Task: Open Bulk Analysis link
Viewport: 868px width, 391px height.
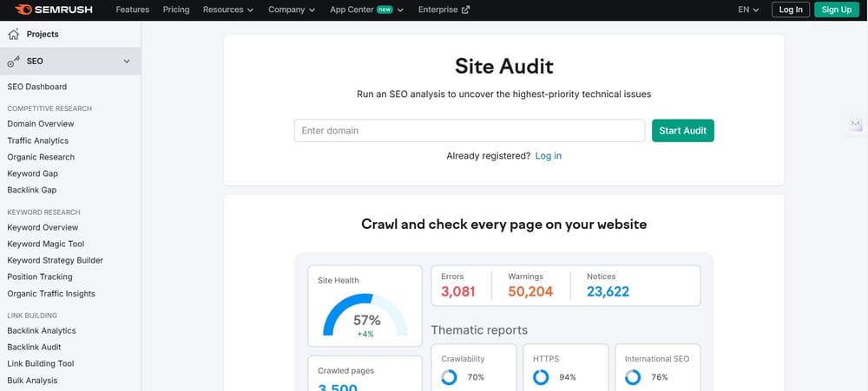Action: point(32,381)
